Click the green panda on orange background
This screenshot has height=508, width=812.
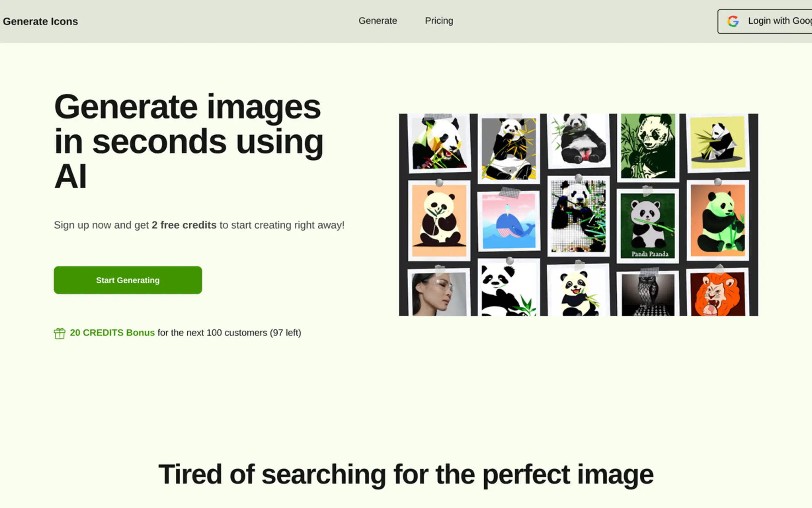718,220
